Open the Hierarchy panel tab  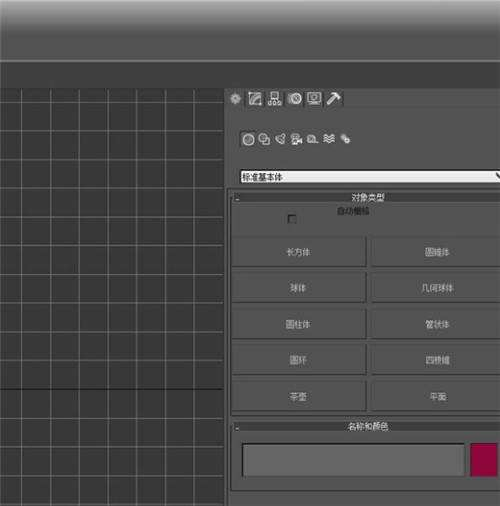click(x=274, y=99)
